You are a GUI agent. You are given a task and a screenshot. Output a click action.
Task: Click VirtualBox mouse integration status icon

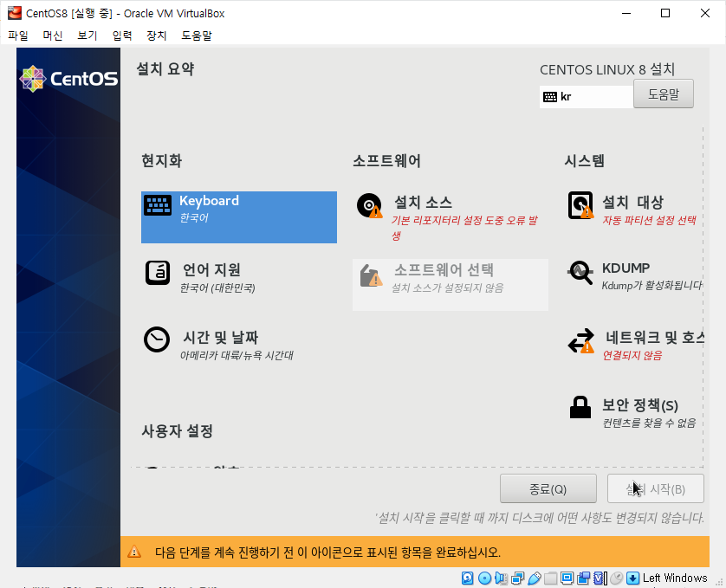click(x=616, y=578)
